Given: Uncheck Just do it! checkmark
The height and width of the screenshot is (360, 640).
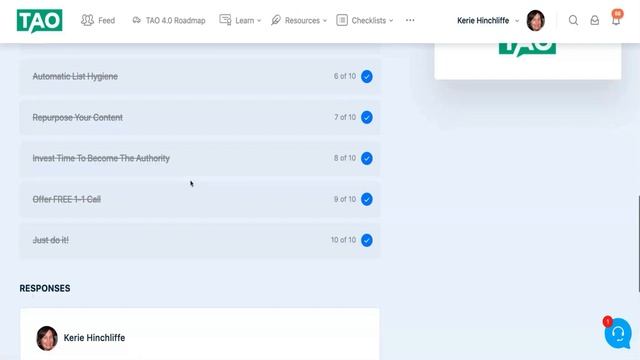Looking at the screenshot, I should click(367, 240).
